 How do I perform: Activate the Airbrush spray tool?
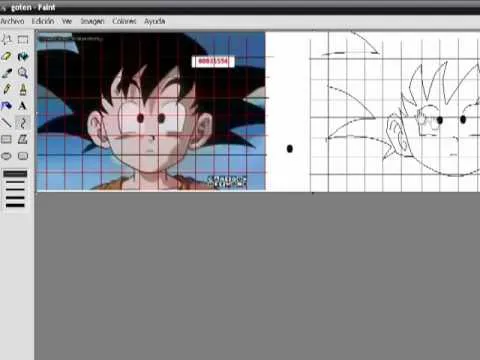[7, 106]
